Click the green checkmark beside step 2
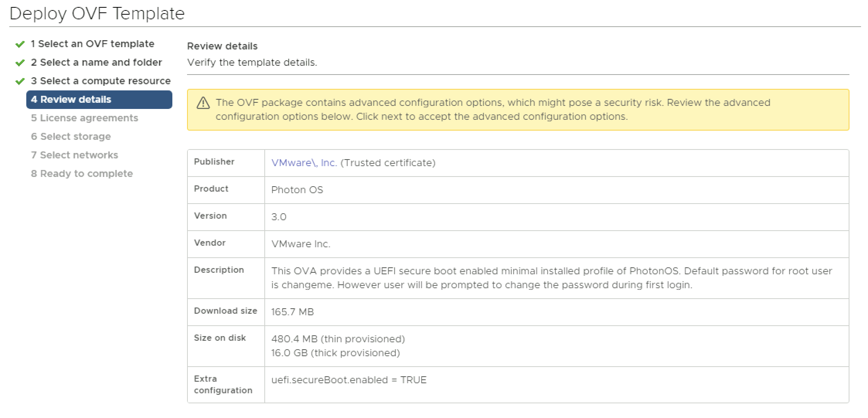 point(20,63)
